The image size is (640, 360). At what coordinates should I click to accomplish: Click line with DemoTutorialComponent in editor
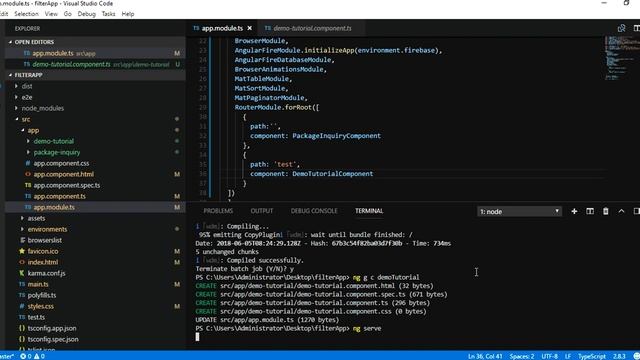[311, 174]
